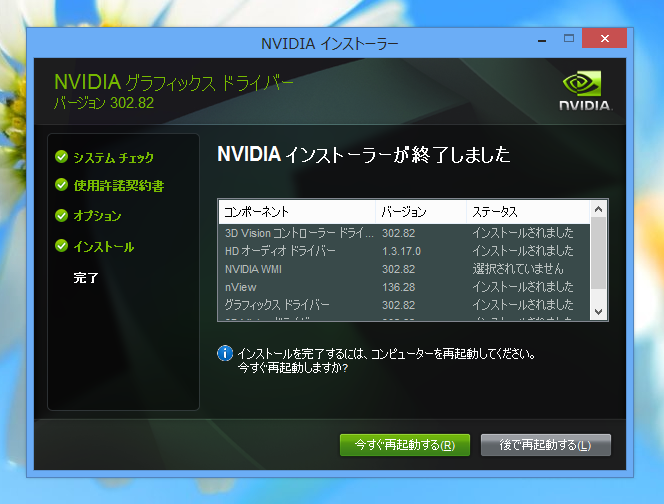Click the green checkmark next to 使用許諾契約書
664x504 pixels.
[x=61, y=185]
